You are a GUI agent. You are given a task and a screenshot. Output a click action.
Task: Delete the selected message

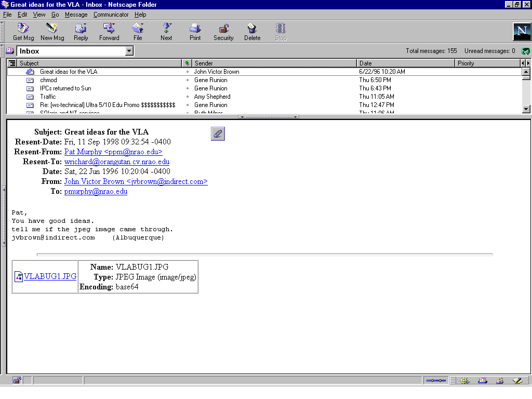coord(252,32)
